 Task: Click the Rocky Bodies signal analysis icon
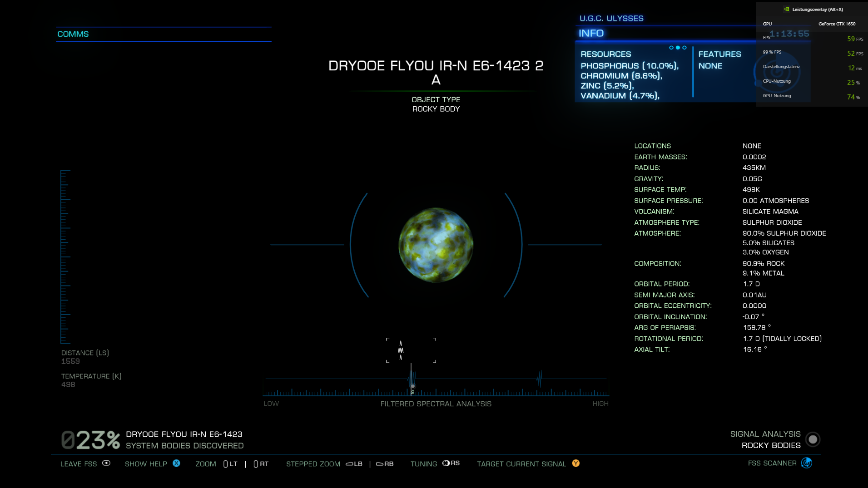point(813,439)
